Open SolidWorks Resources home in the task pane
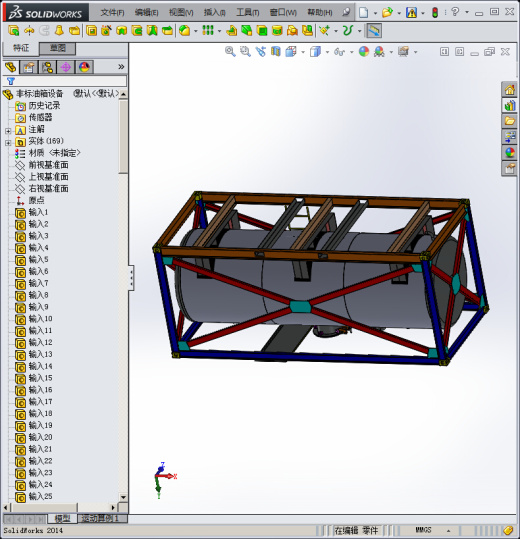 pos(509,90)
